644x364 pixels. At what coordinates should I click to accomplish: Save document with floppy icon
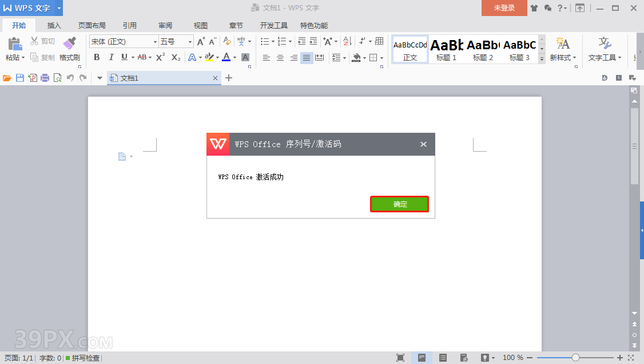click(19, 78)
